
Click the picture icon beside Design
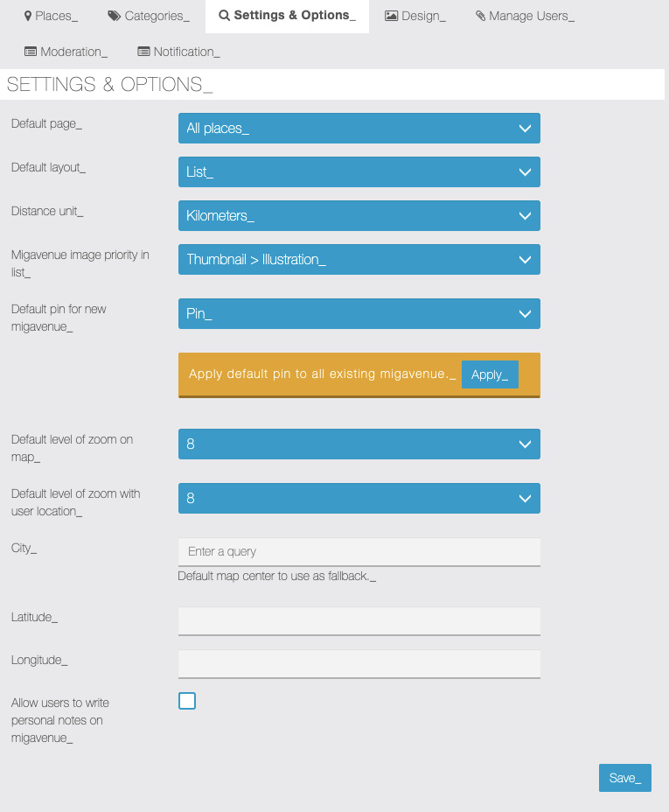pos(391,17)
